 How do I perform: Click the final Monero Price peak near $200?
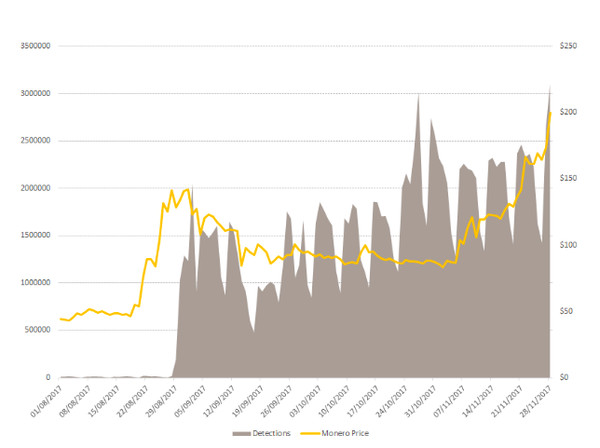tap(550, 113)
